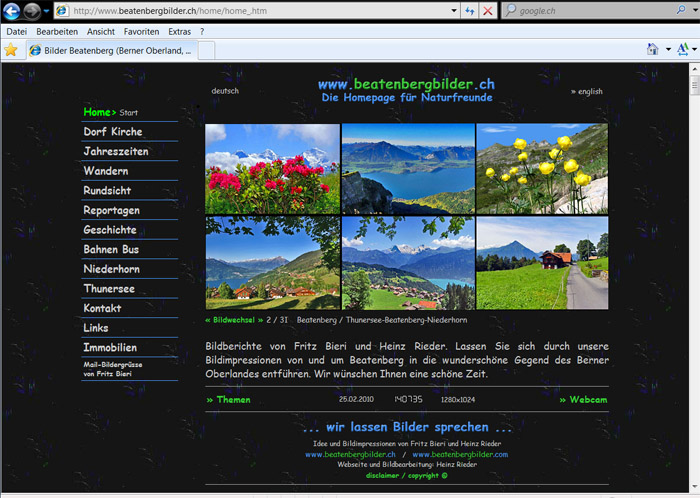This screenshot has width=700, height=498.
Task: Click the yellow globeflowers photo
Action: pos(542,169)
